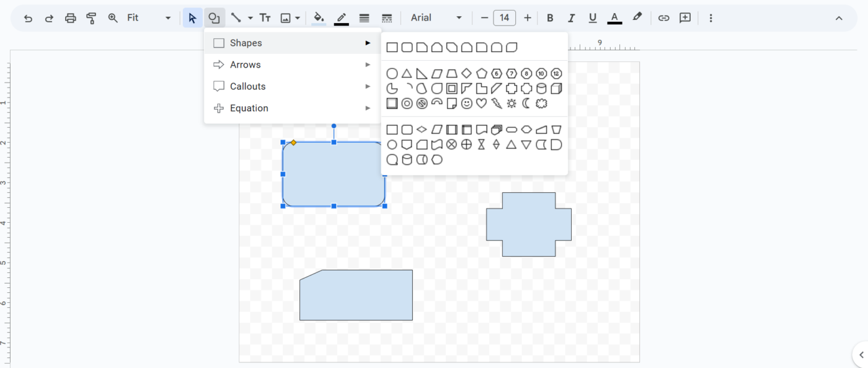Insert the smiley face shape
The height and width of the screenshot is (368, 868).
click(x=466, y=104)
